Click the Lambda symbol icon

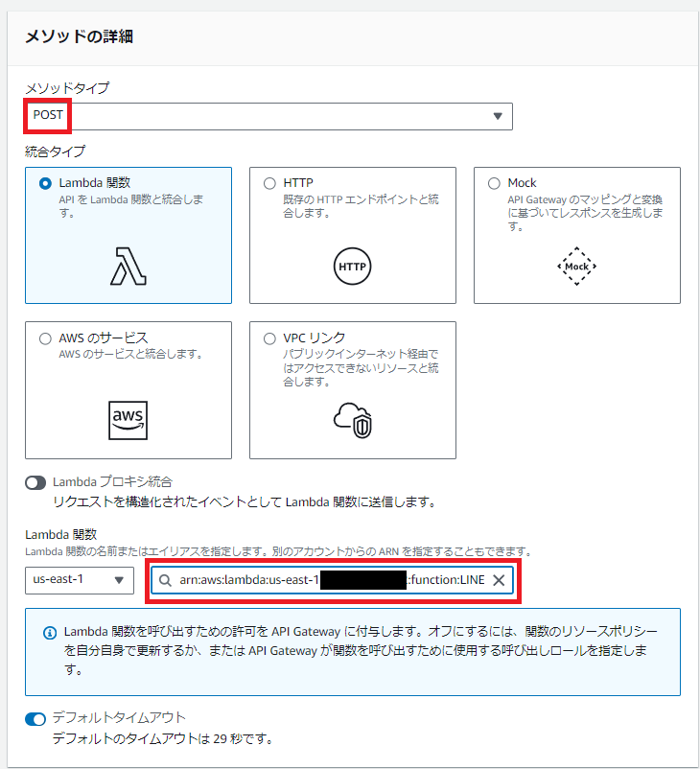pos(128,267)
